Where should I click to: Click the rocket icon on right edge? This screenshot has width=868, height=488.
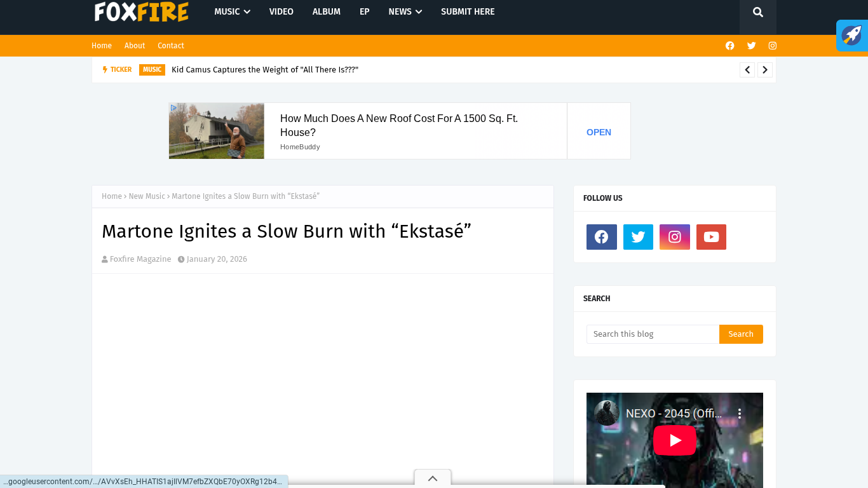tap(852, 36)
